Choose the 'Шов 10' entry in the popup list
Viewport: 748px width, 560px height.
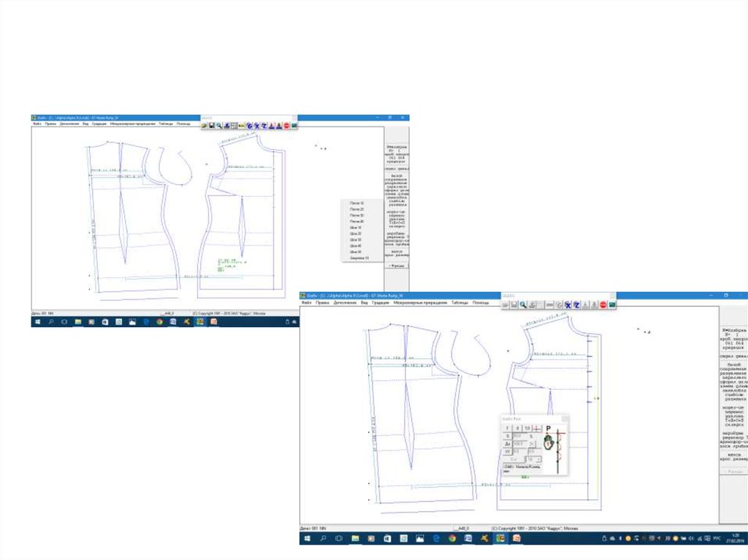click(356, 228)
